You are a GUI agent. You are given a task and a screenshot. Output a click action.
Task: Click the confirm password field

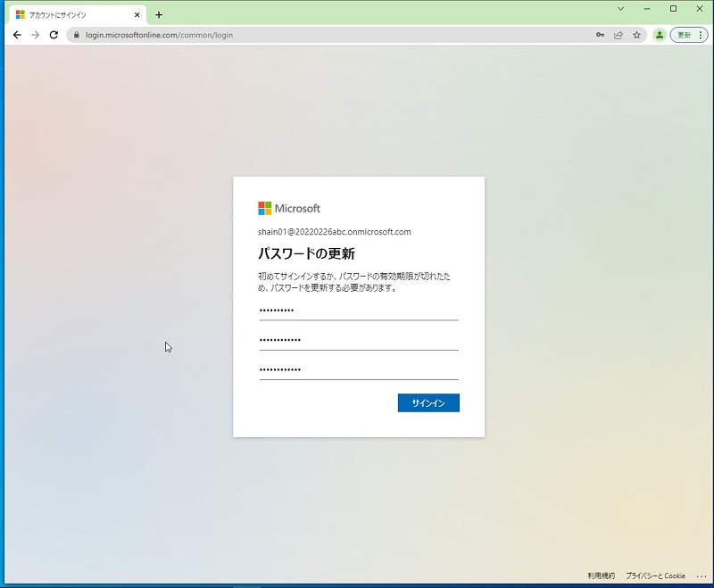tap(359, 370)
